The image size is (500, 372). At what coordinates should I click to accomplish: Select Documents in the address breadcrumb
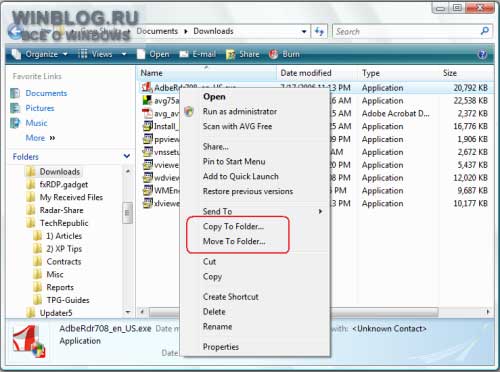click(157, 31)
